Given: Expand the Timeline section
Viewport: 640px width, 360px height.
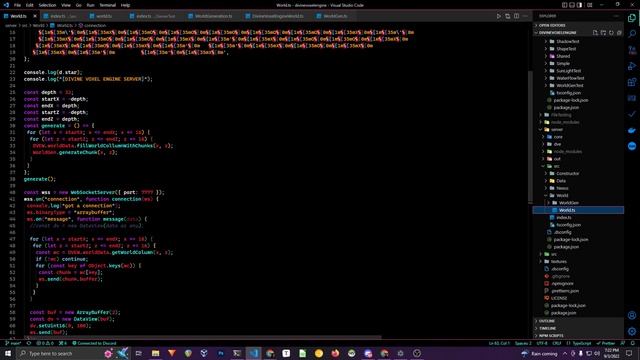Looking at the screenshot, I should (x=578, y=329).
